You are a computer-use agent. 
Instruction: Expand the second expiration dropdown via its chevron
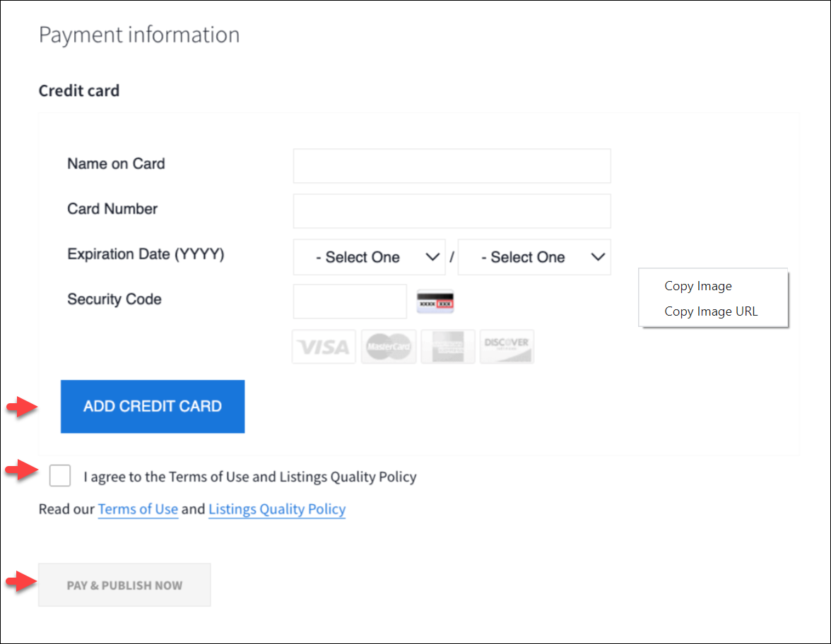[x=598, y=257]
